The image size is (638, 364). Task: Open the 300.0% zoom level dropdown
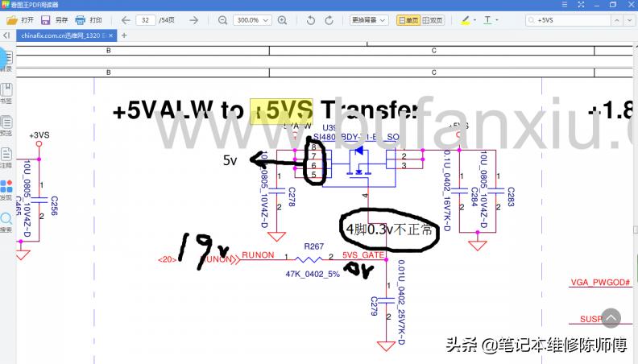coord(252,20)
